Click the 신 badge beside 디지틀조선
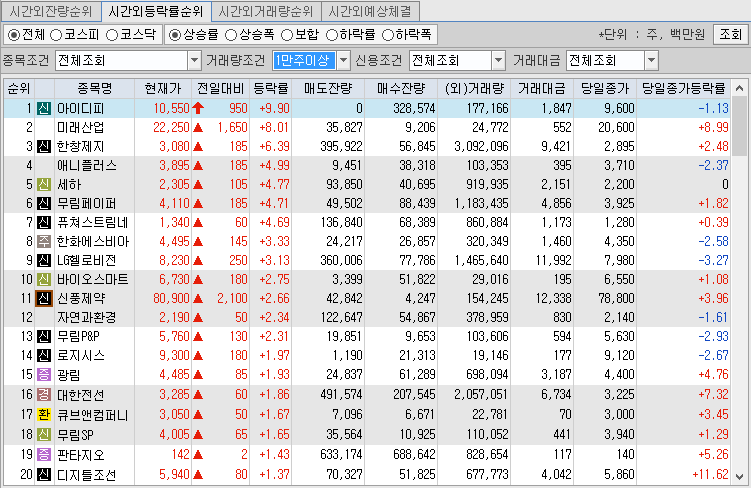 pos(44,475)
